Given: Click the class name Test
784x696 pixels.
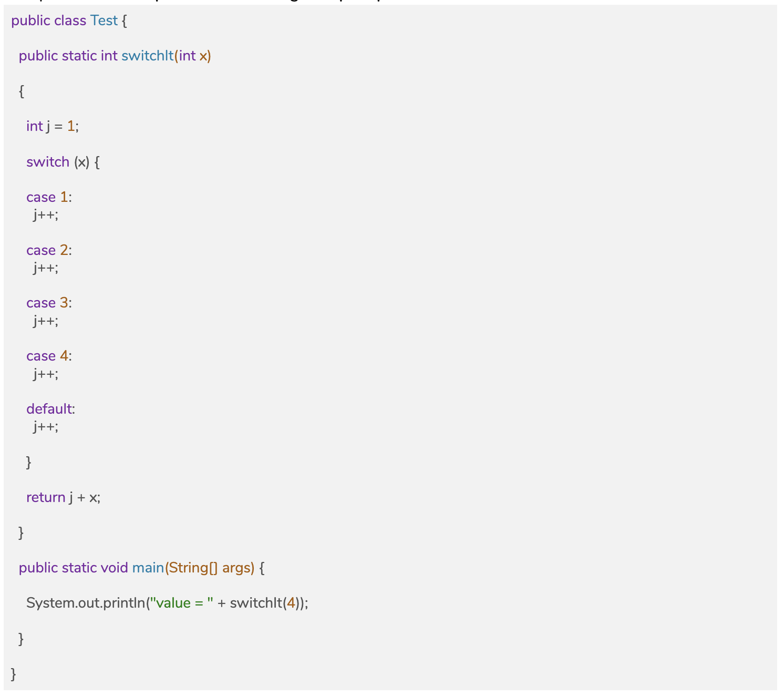Looking at the screenshot, I should 104,21.
